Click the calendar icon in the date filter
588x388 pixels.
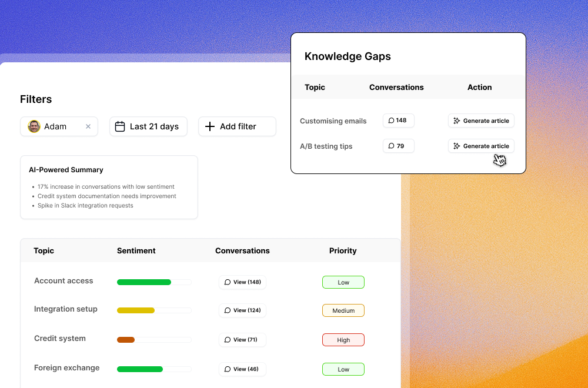pyautogui.click(x=120, y=126)
